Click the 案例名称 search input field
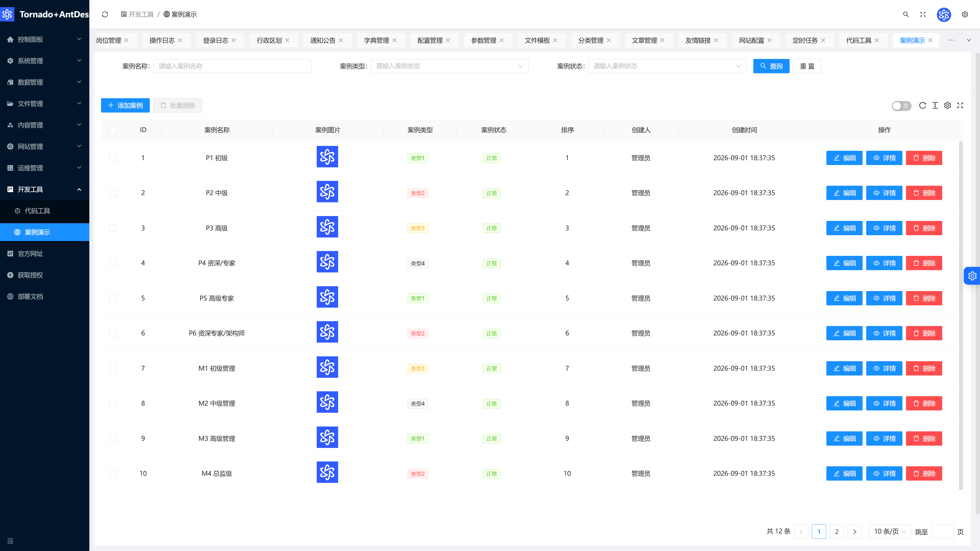 (x=232, y=66)
